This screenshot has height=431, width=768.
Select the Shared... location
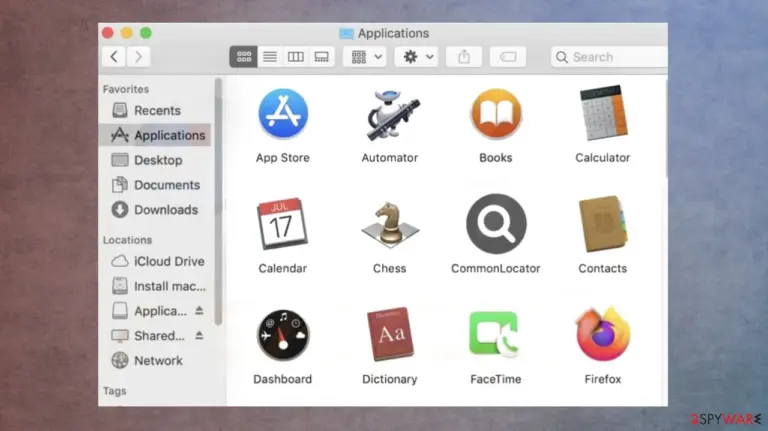(x=148, y=335)
